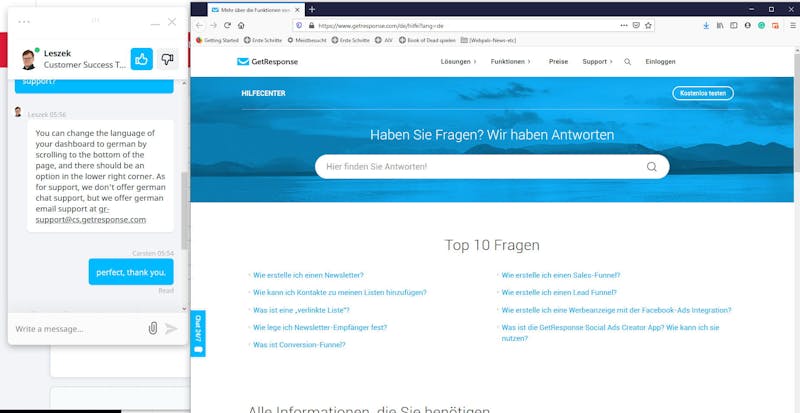Viewport: 800px width, 413px height.
Task: Save page to Pocket
Action: tap(636, 25)
